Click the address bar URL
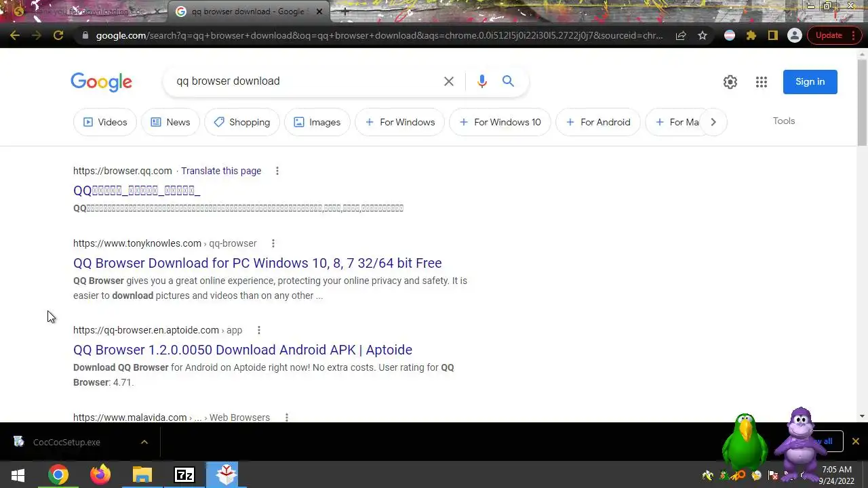Viewport: 868px width, 488px height. (379, 35)
